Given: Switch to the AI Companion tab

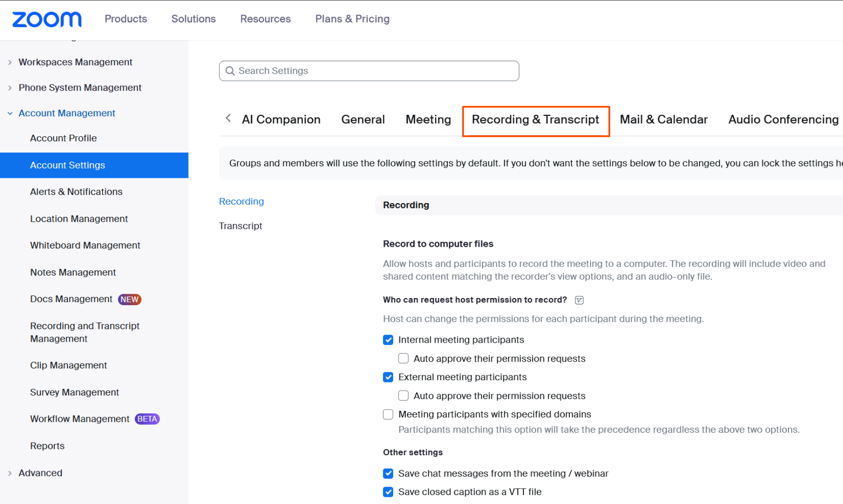Looking at the screenshot, I should tap(281, 120).
